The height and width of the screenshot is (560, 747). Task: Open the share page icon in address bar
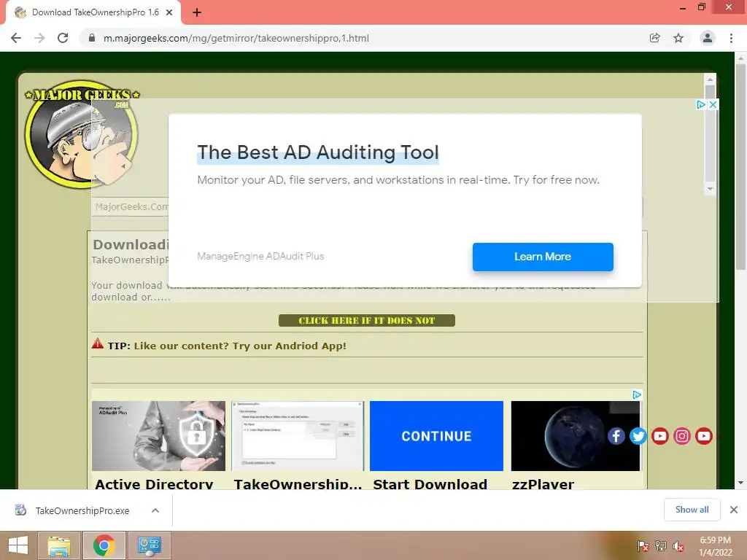click(x=654, y=38)
